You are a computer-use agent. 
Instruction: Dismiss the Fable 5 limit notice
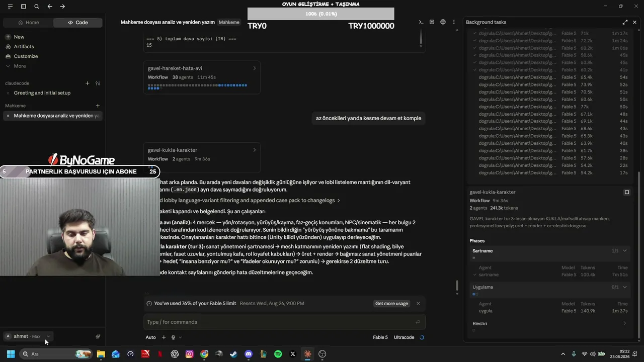(418, 304)
